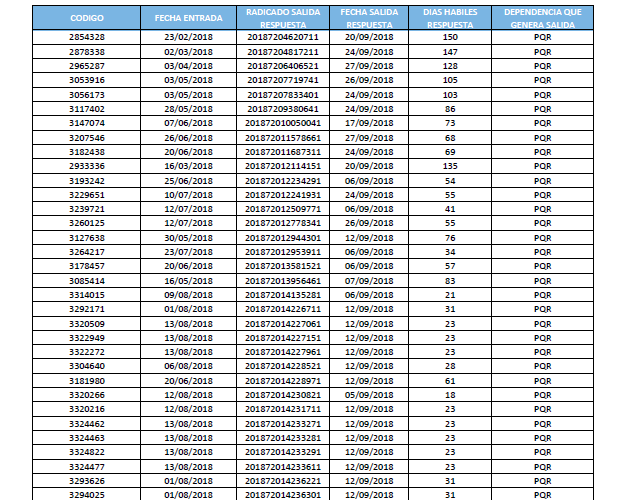629x500 pixels.
Task: Select code cell 3127638
Action: 87,238
